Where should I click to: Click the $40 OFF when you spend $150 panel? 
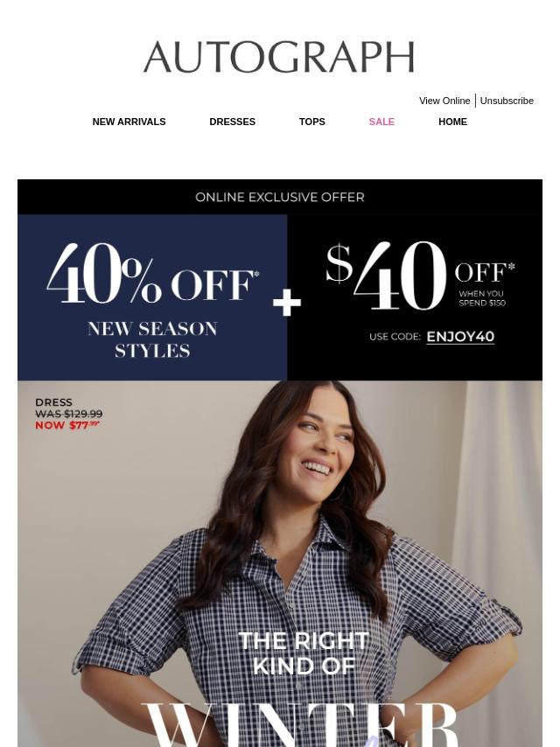[x=415, y=297]
